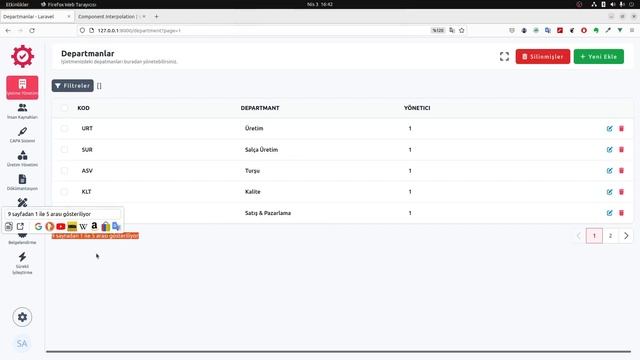Open CAPA Sistemi module
This screenshot has width=640, height=360.
click(x=22, y=135)
